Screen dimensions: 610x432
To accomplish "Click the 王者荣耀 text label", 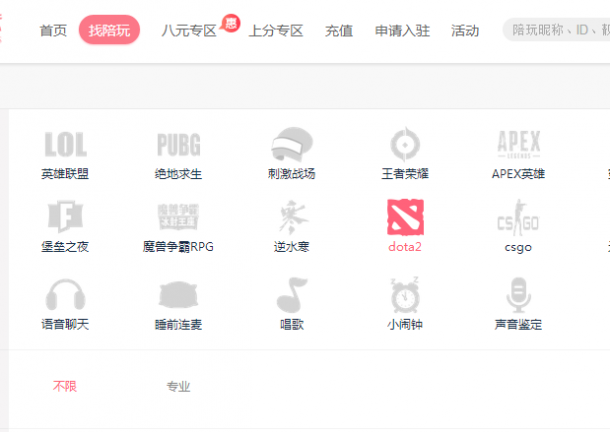I will (x=405, y=174).
